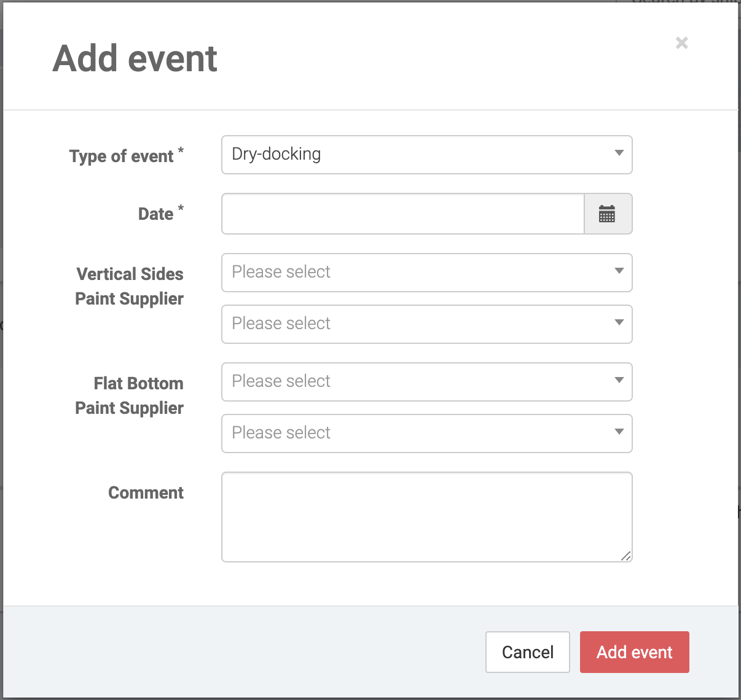Click the Date field label
The height and width of the screenshot is (700, 741).
pos(155,214)
